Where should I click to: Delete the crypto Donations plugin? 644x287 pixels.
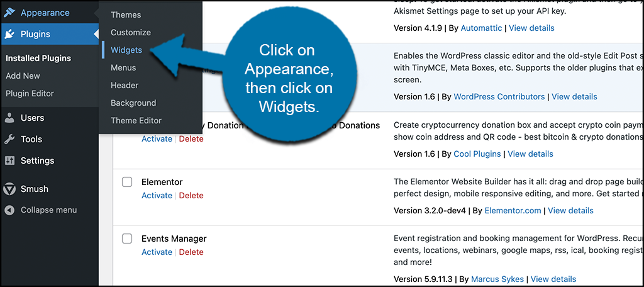(x=191, y=139)
